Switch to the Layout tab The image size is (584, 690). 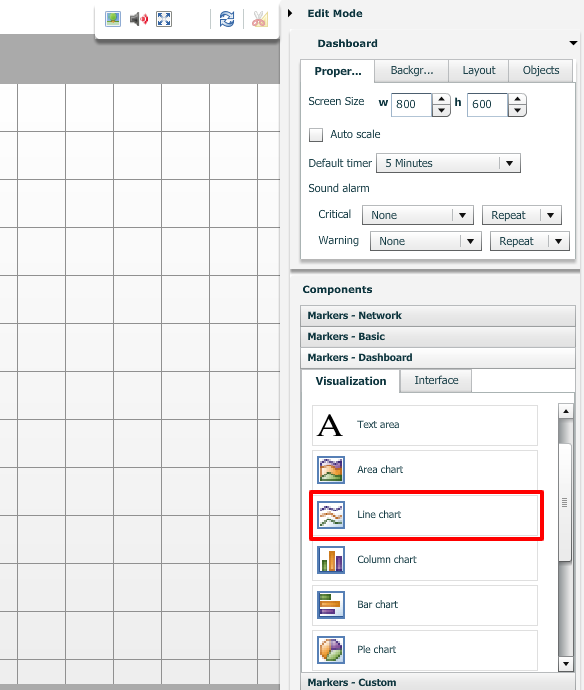478,70
